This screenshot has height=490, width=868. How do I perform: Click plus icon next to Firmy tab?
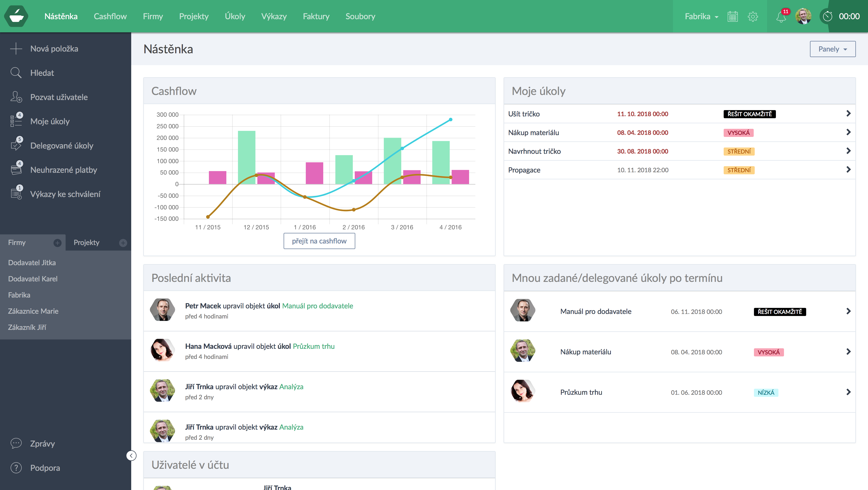[x=57, y=243]
